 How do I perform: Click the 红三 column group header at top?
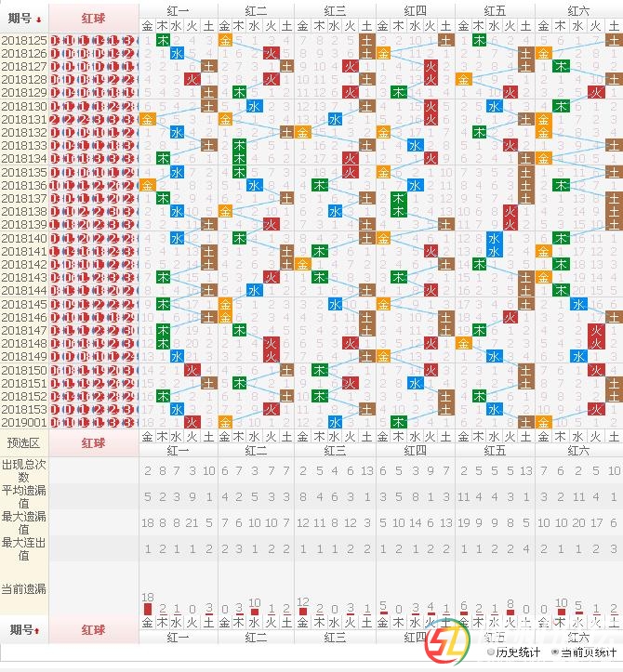coord(336,9)
